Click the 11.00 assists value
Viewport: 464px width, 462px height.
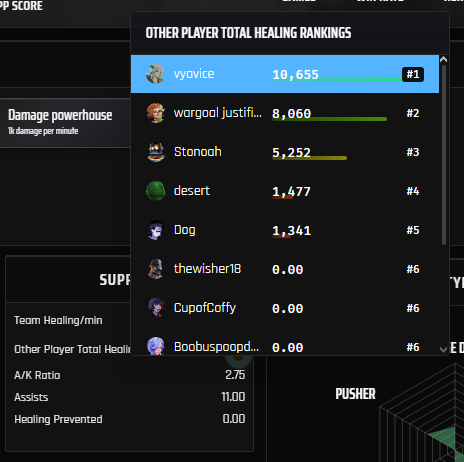233,397
